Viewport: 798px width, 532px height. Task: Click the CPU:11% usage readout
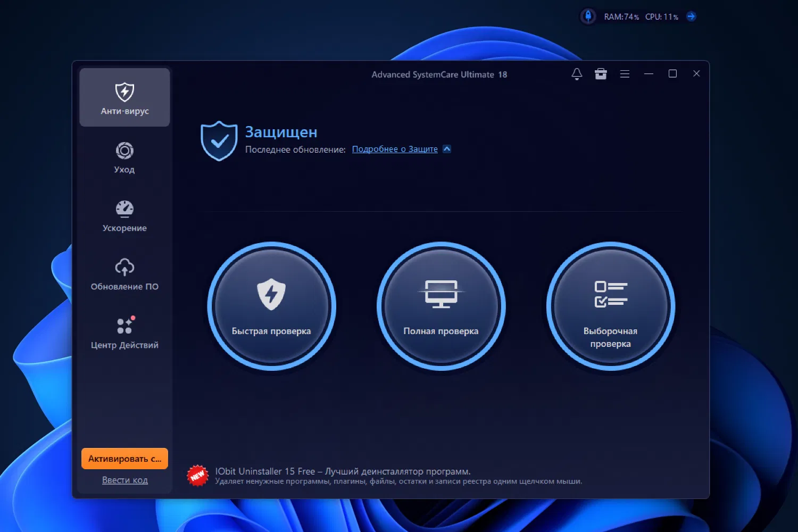662,17
